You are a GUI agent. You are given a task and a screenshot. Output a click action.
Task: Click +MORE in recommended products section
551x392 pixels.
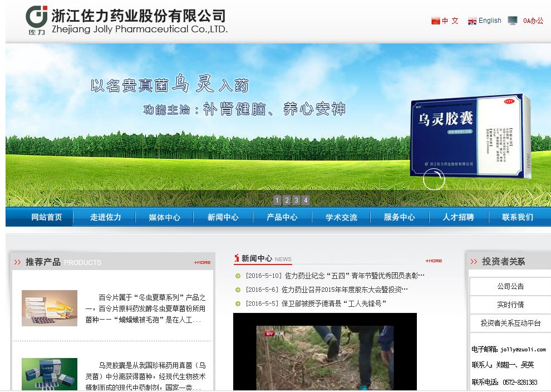202,262
